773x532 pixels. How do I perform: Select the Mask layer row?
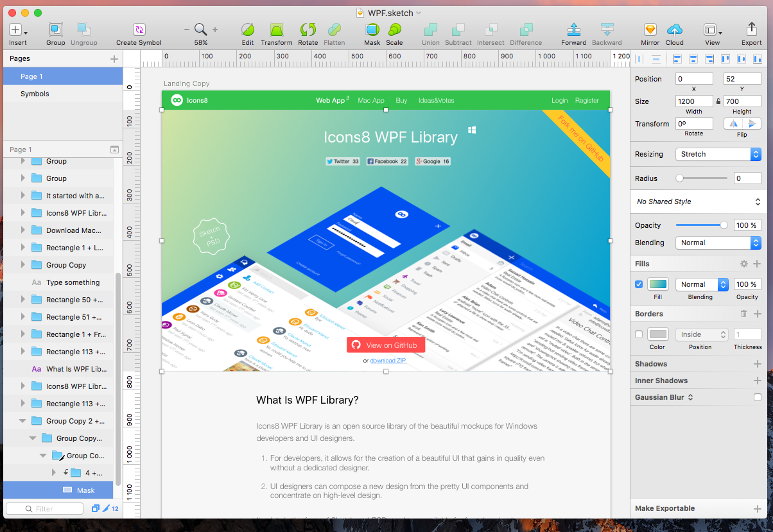pyautogui.click(x=58, y=490)
